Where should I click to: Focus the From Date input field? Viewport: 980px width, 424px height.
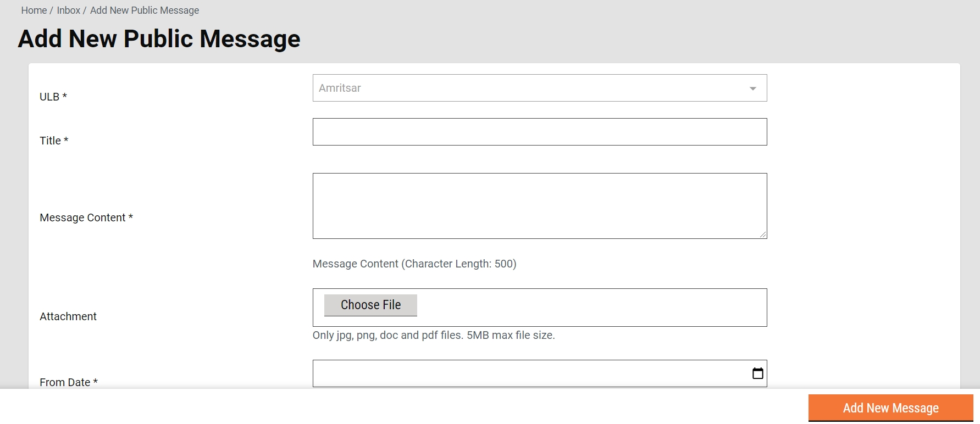point(528,373)
